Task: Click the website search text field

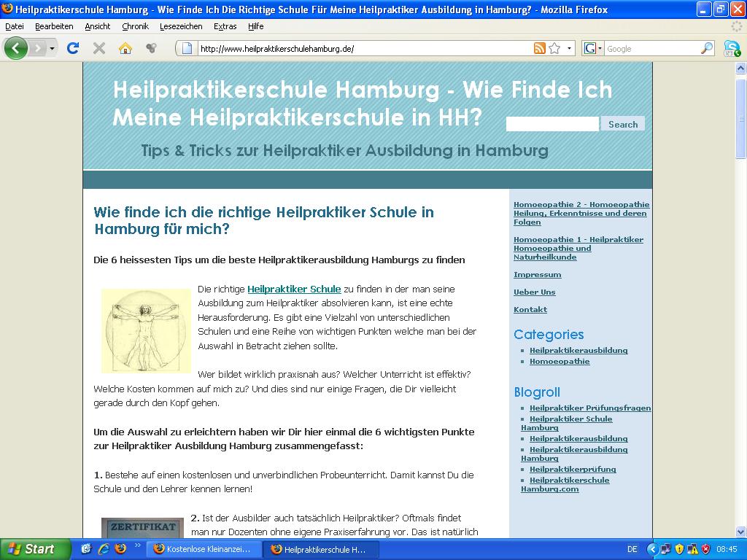Action: [x=552, y=124]
